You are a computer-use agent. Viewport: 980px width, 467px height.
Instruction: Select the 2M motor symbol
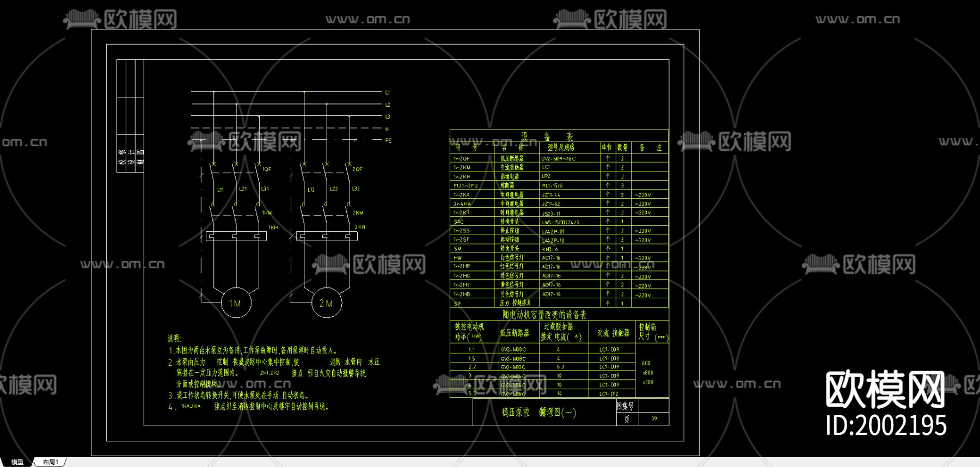click(326, 303)
